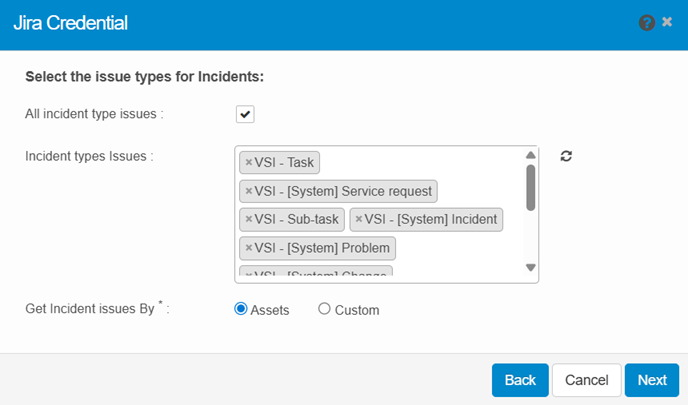Remove the VSI - Sub-task tag

(x=249, y=218)
